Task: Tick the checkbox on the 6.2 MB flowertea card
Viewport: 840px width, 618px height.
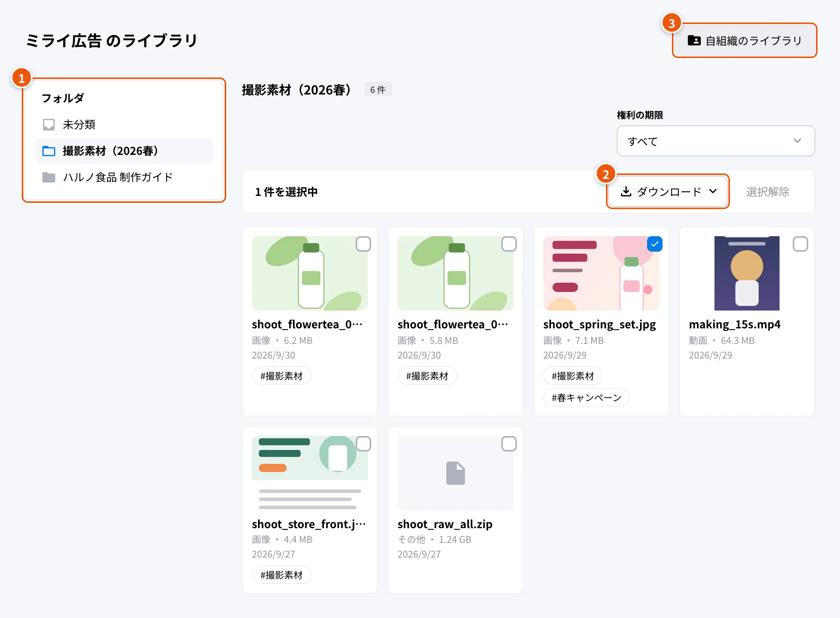Action: point(363,244)
